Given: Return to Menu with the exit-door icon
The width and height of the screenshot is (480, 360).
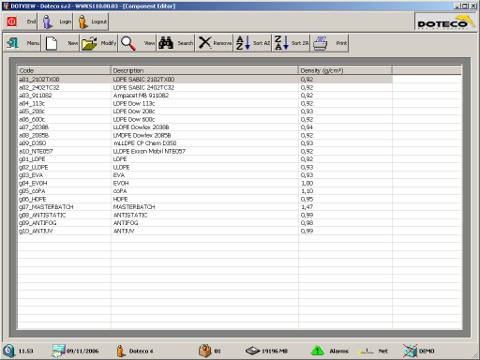Looking at the screenshot, I should coord(13,43).
